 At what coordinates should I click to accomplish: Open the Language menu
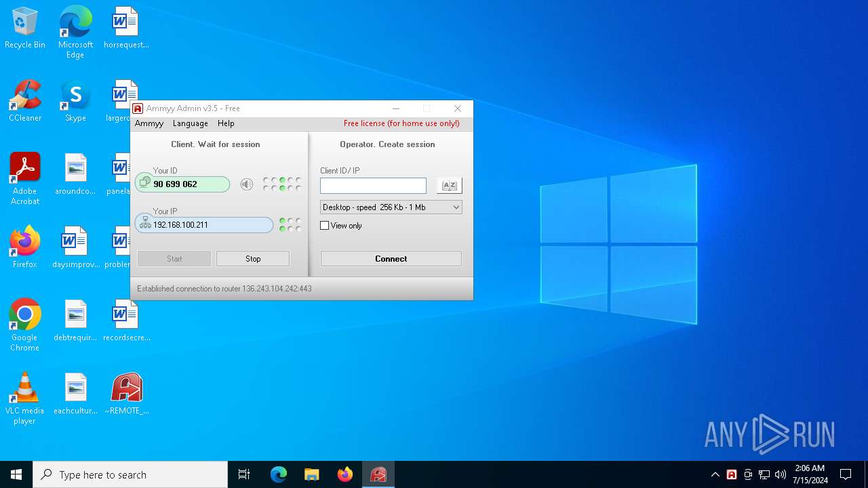pyautogui.click(x=191, y=123)
